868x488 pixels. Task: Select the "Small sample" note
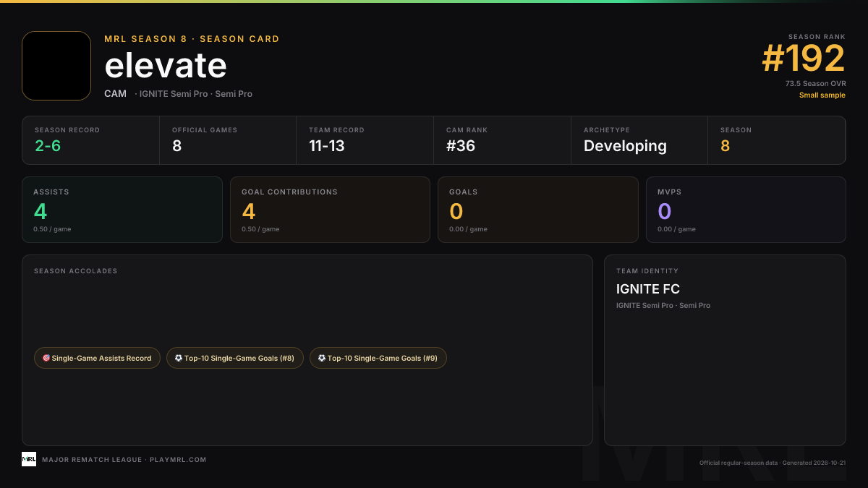pos(822,95)
